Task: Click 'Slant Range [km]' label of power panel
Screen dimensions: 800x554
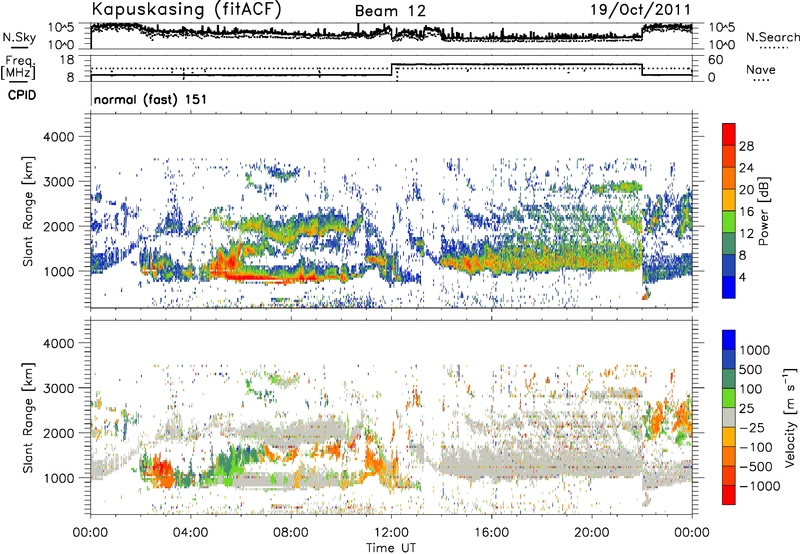Action: [x=28, y=211]
